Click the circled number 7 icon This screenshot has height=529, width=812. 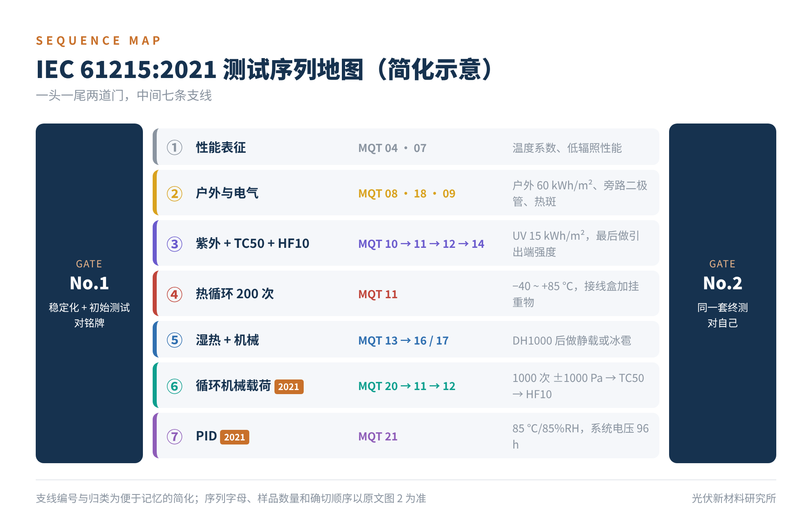(175, 436)
